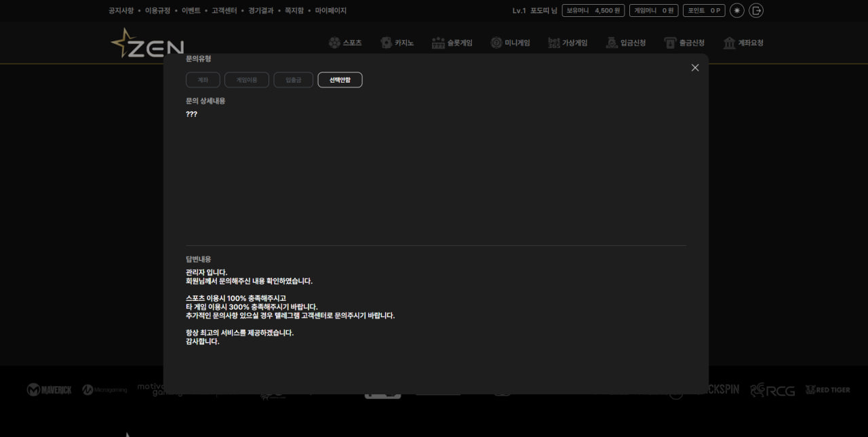Close the inquiry detail popup
Image resolution: width=868 pixels, height=437 pixels.
pos(694,68)
